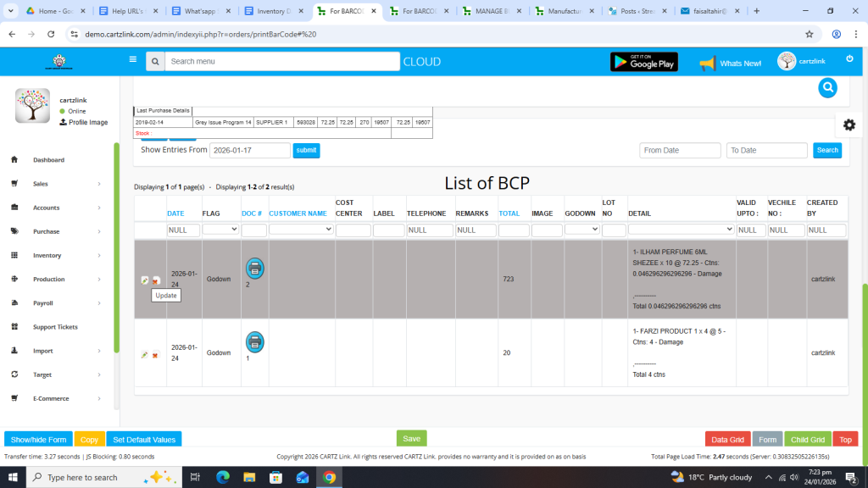
Task: Click the From Date input field
Action: click(680, 150)
